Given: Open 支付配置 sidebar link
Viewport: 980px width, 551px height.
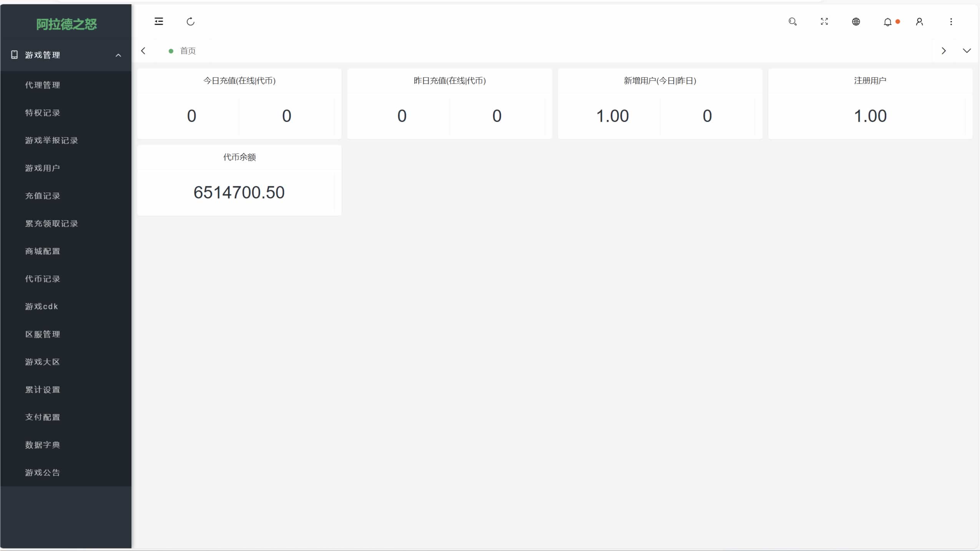Looking at the screenshot, I should click(43, 417).
